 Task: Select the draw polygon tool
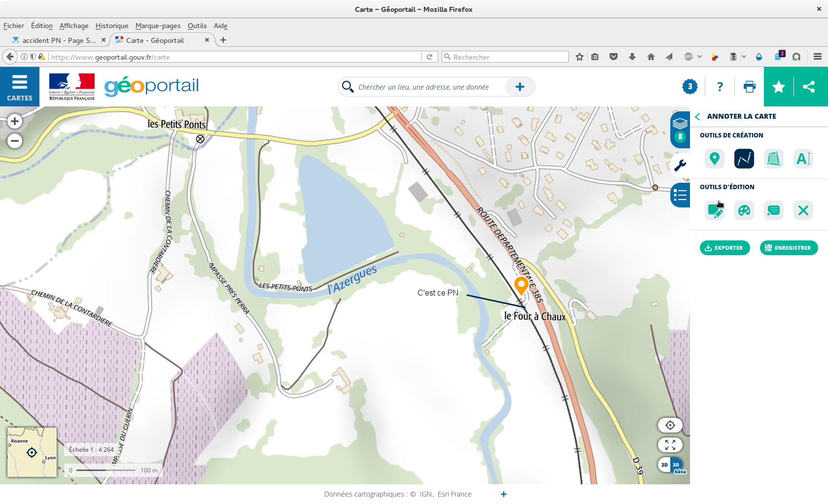pos(773,159)
